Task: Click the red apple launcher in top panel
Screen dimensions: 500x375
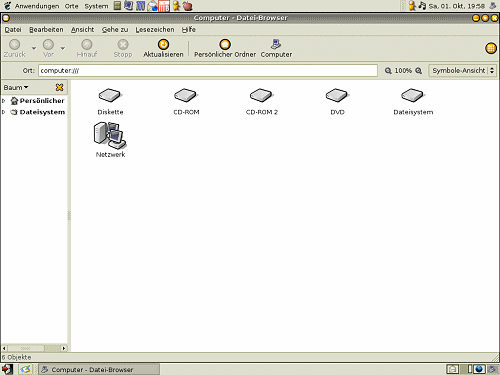Action: pyautogui.click(x=188, y=6)
